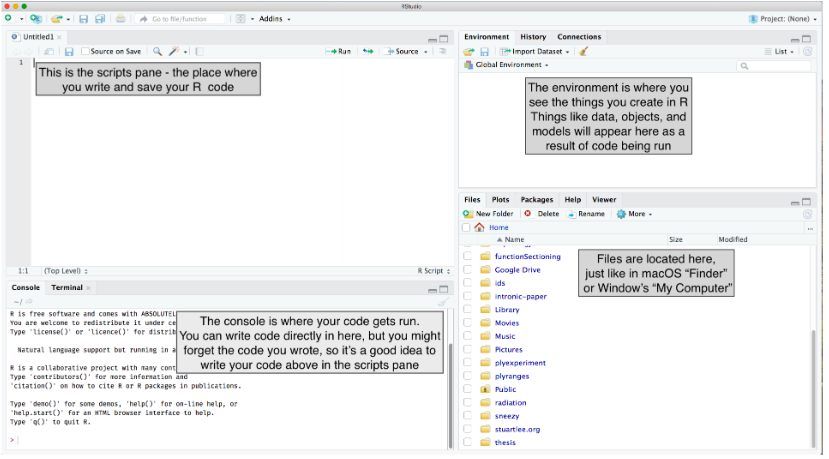Click the console working directory arrow icon
The width and height of the screenshot is (829, 459).
pos(30,302)
